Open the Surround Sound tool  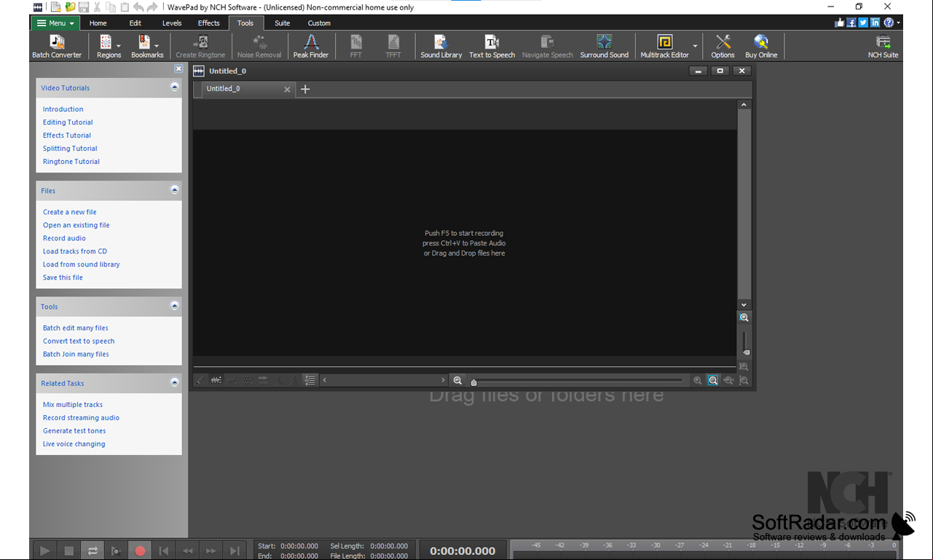pyautogui.click(x=604, y=46)
